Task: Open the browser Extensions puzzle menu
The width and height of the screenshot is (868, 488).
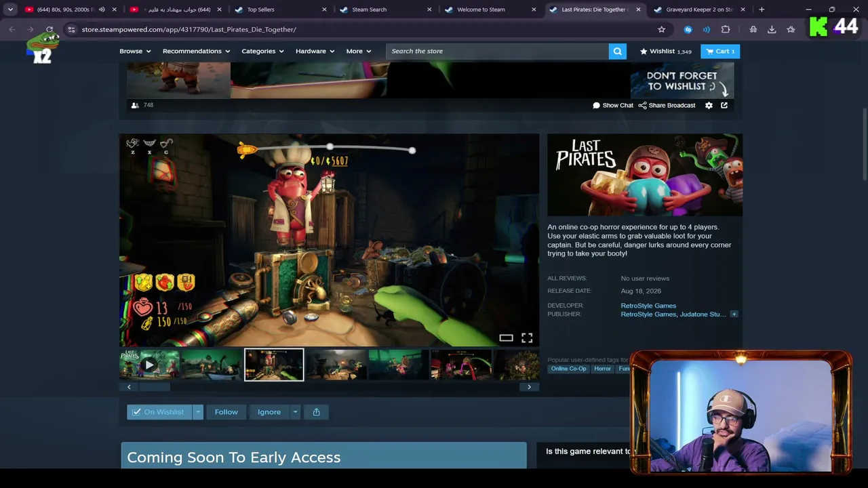Action: pos(726,29)
